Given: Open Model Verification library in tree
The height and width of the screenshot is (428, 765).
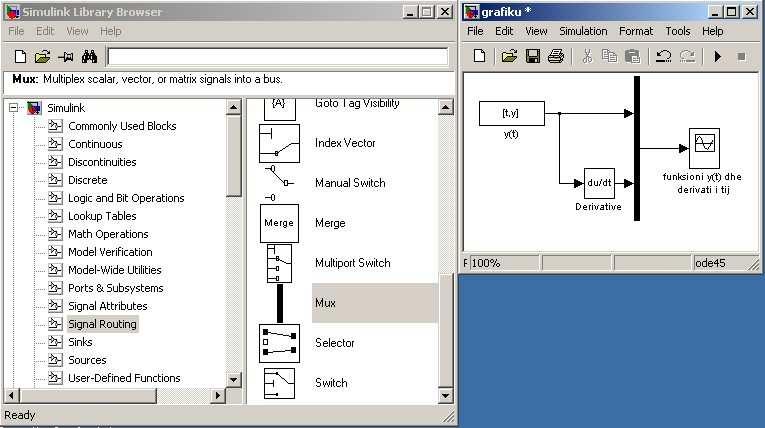Looking at the screenshot, I should pos(110,252).
